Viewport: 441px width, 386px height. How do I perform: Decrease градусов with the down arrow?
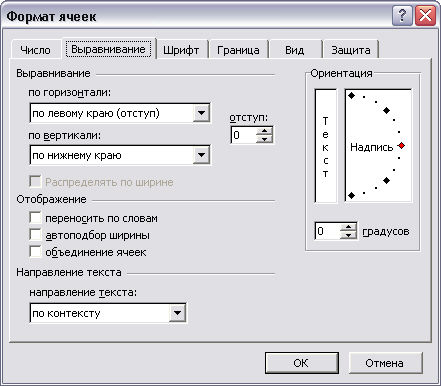(x=348, y=235)
